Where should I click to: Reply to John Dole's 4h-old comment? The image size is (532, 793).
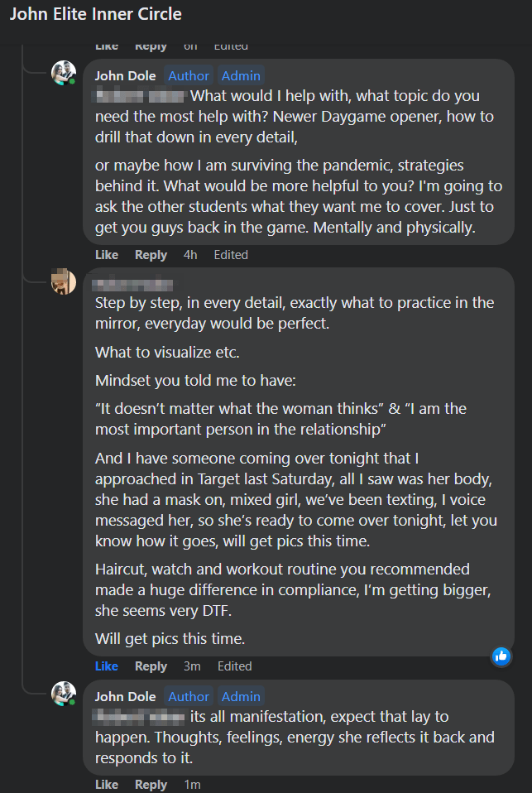tap(151, 255)
